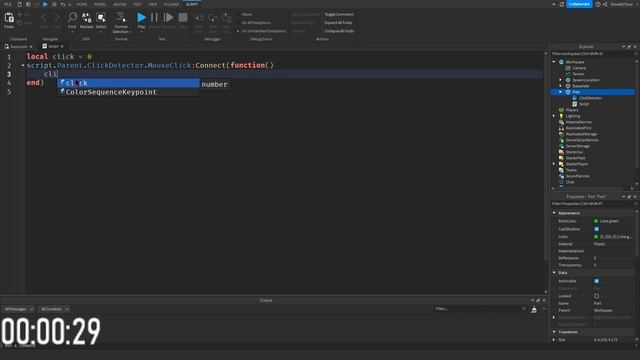Switch to the TEST ribbon tab
Screen dimensions: 640x360
tap(137, 4)
